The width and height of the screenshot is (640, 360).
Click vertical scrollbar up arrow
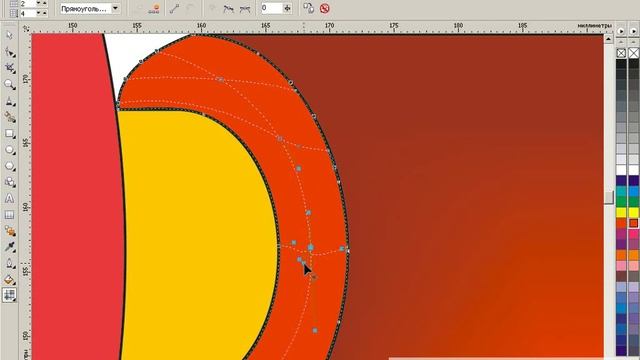click(609, 39)
